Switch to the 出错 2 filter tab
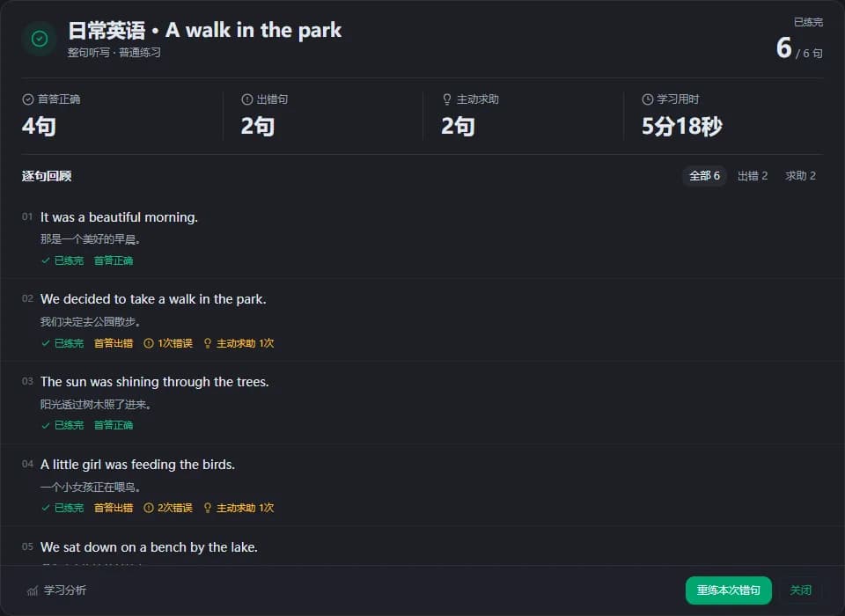 753,176
